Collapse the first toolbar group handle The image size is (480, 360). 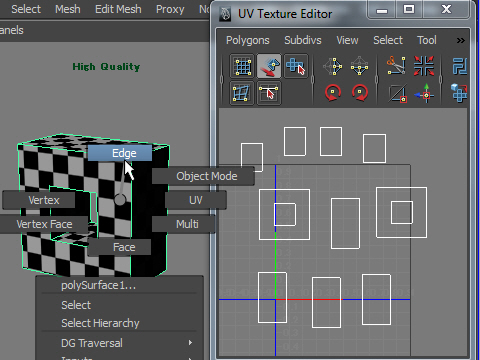[221, 80]
